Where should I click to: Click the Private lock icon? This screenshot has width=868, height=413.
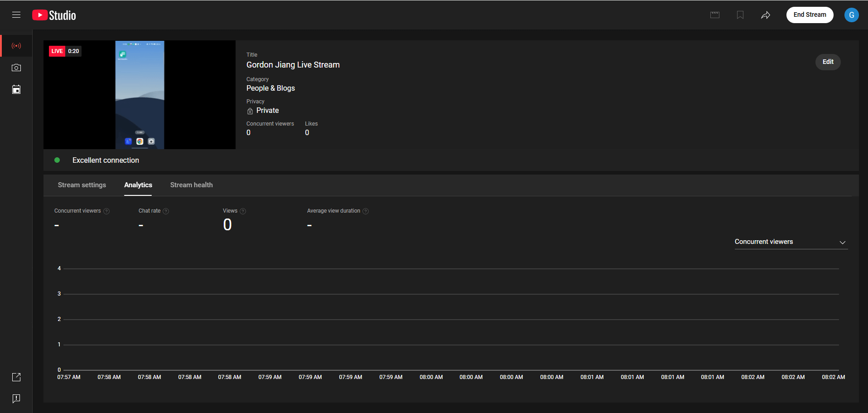tap(250, 111)
